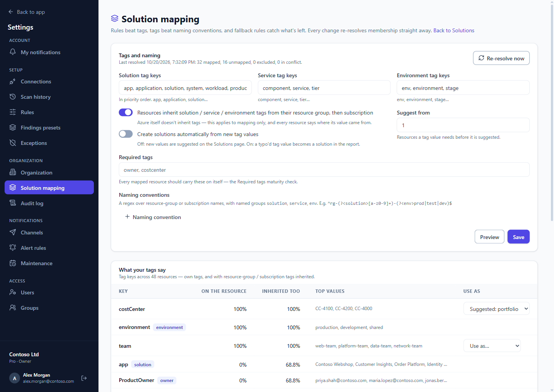The image size is (554, 392).
Task: Click the owner badge beside ProductOwner
Action: tap(167, 380)
